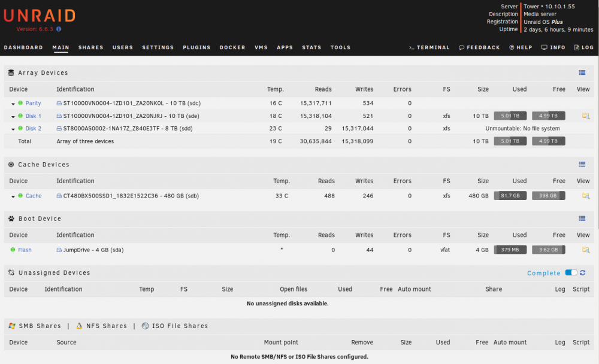599x364 pixels.
Task: Open the Feedback dialog
Action: pos(479,47)
